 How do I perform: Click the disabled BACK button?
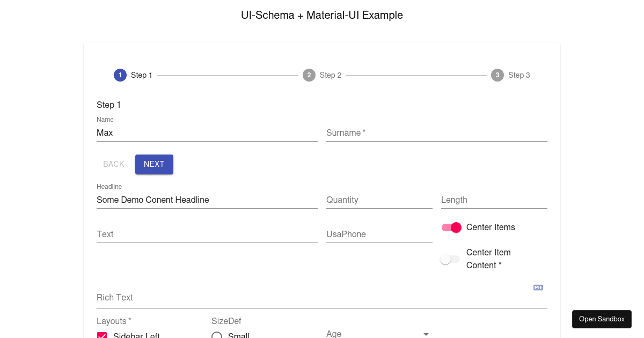tap(114, 164)
